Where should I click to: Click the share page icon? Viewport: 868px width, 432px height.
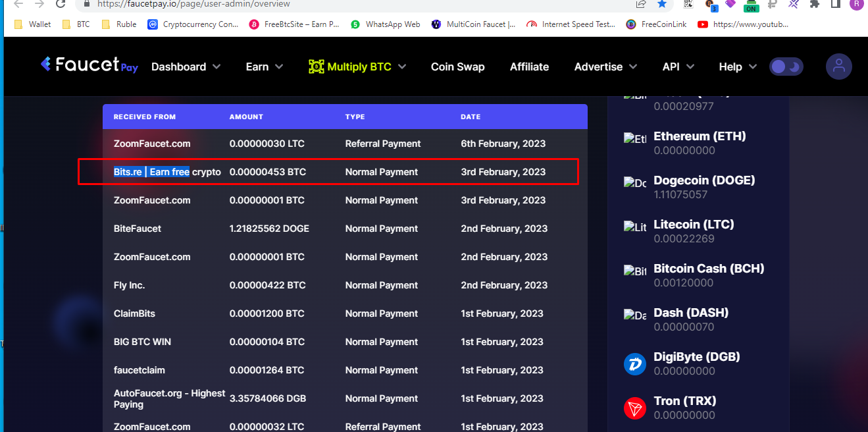point(640,4)
